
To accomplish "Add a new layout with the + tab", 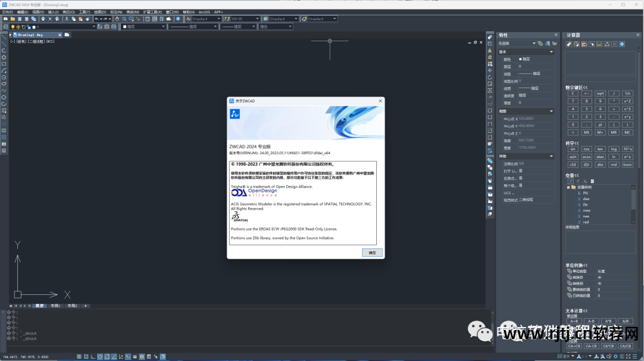I will 85,306.
